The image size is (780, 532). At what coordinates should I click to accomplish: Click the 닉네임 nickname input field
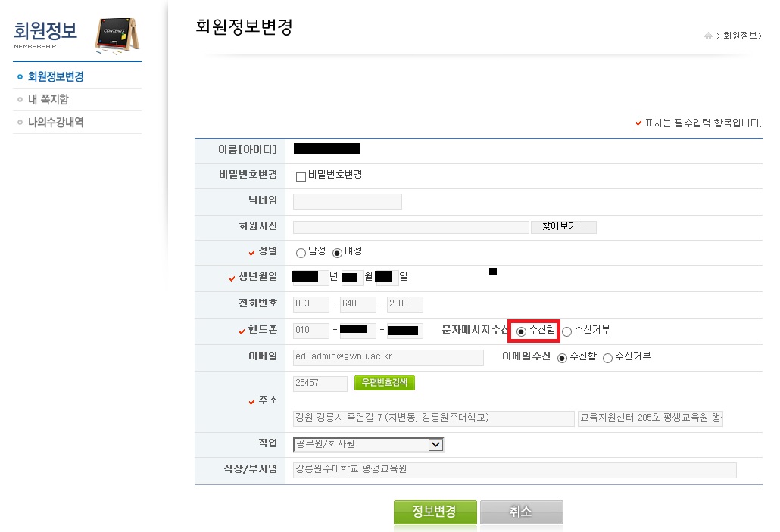347,201
